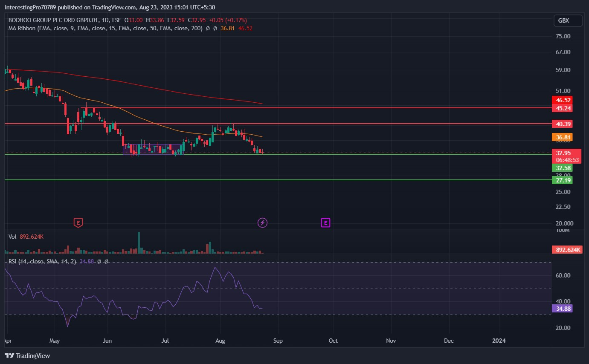Viewport: 589px width, 364px height.
Task: Click the interestingPro70789 publisher name
Action: [x=30, y=7]
